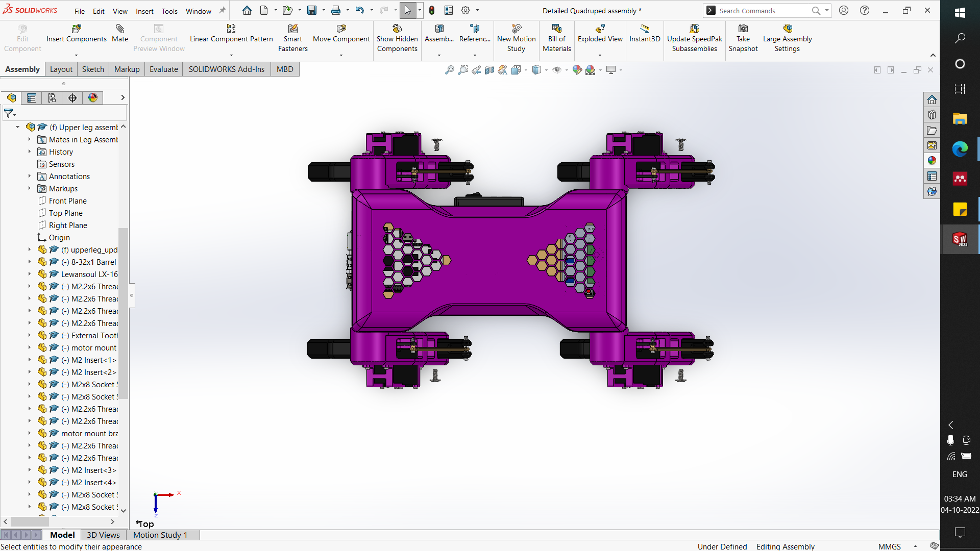
Task: Click the Apply Scene sphere icon
Action: click(590, 70)
